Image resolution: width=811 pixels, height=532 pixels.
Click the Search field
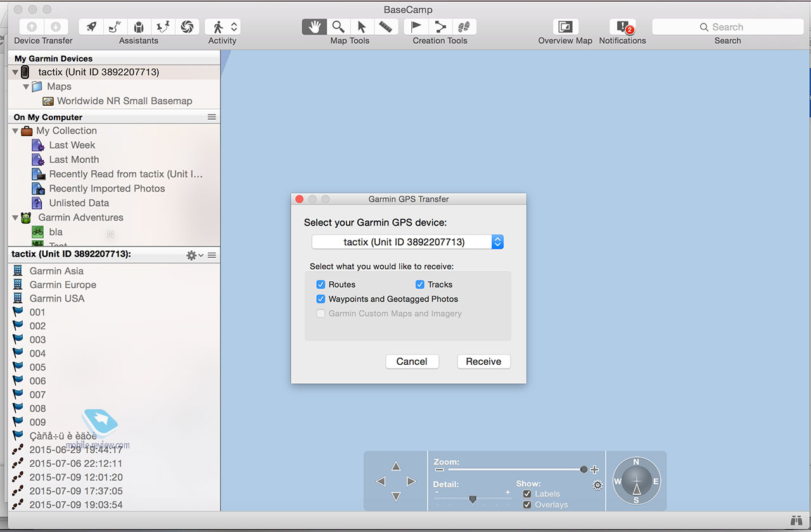[727, 27]
